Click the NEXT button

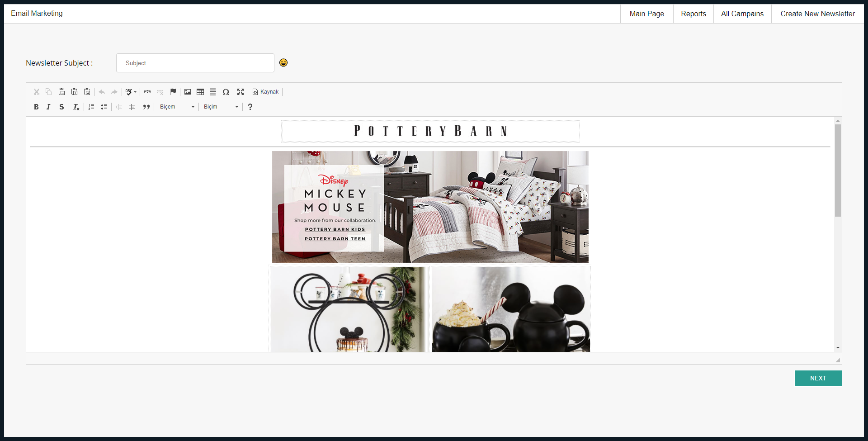(818, 378)
